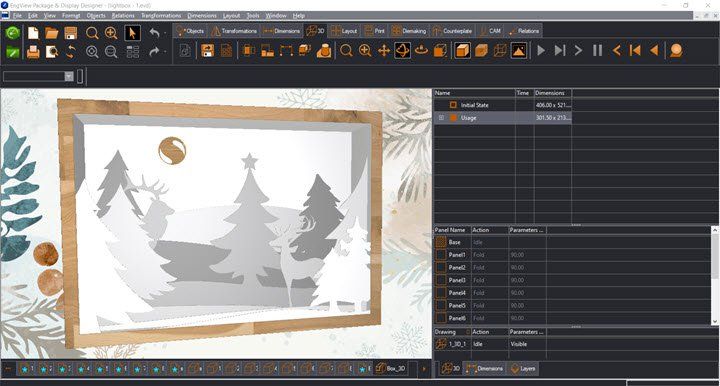This screenshot has height=386, width=720.
Task: Switch to the Diemaking toolbar tab
Action: click(409, 31)
